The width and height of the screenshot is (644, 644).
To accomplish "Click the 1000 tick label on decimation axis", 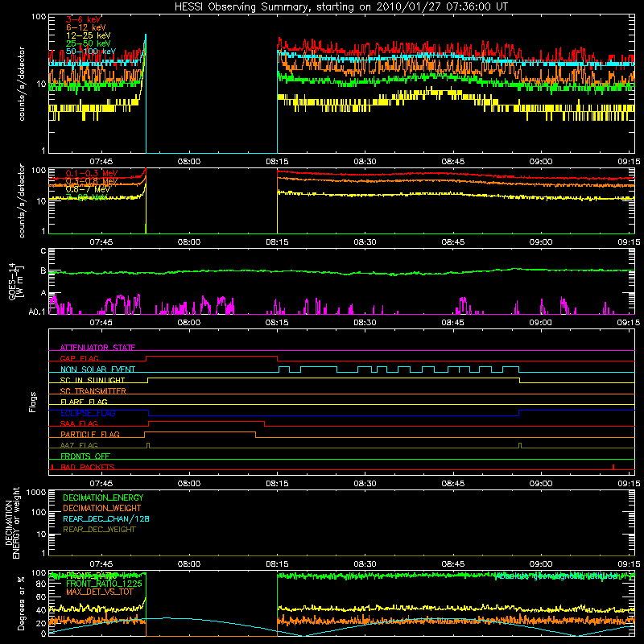I will tap(35, 492).
